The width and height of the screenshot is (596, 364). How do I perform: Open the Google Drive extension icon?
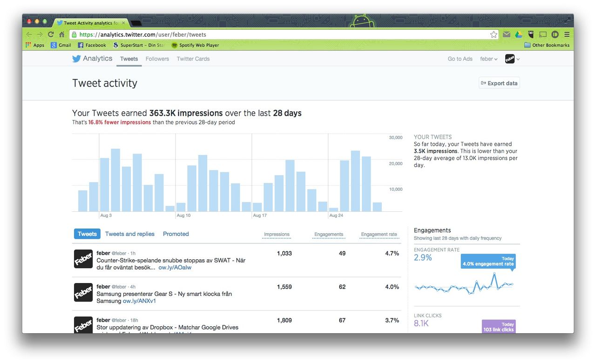click(x=518, y=34)
